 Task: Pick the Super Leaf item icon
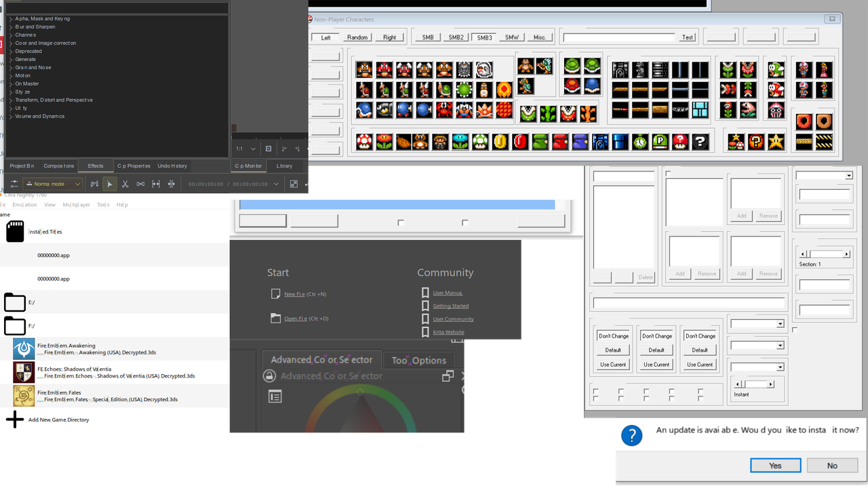pos(403,142)
